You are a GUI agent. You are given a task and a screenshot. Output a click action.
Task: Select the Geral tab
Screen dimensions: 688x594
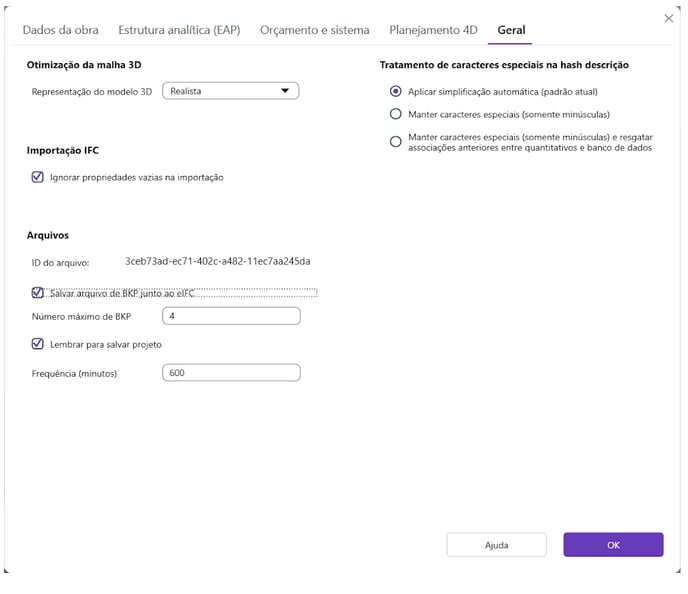(511, 30)
